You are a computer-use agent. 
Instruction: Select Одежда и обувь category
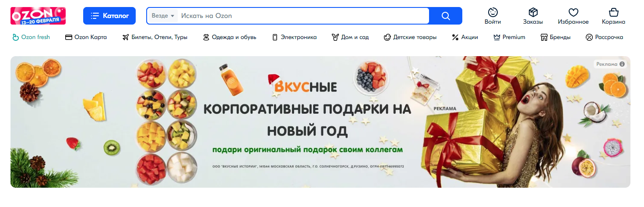point(229,37)
